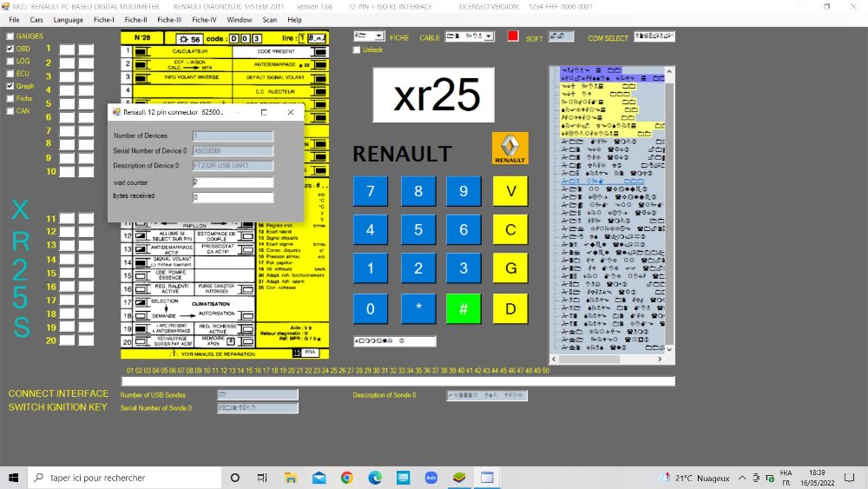Open Google Chrome from the taskbar
The width and height of the screenshot is (868, 489).
point(346,478)
